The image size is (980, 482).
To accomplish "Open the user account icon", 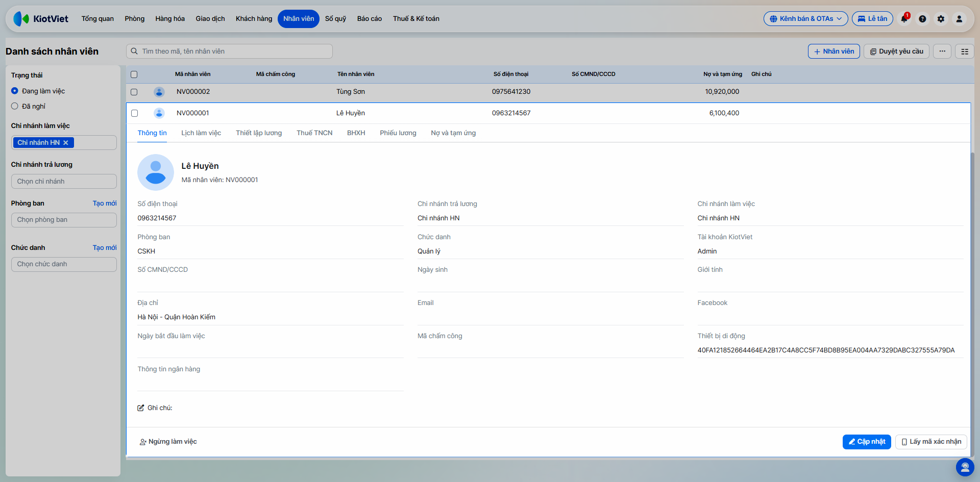I will 959,19.
